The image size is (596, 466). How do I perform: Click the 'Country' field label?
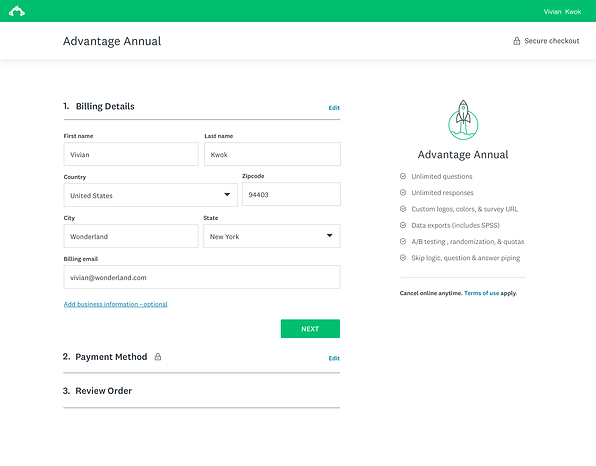[x=75, y=177]
